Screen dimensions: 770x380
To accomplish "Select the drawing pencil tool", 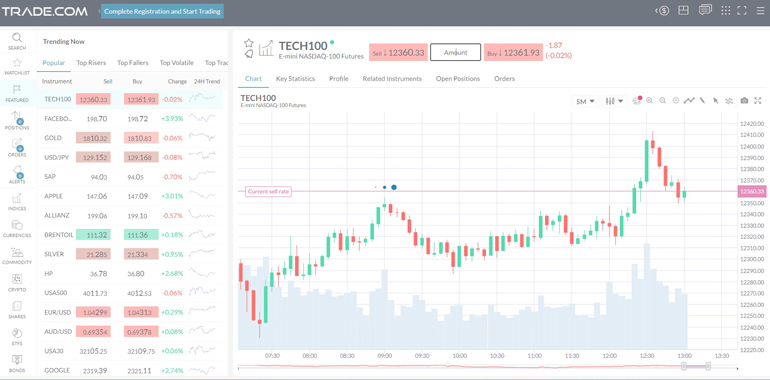I will (x=703, y=101).
